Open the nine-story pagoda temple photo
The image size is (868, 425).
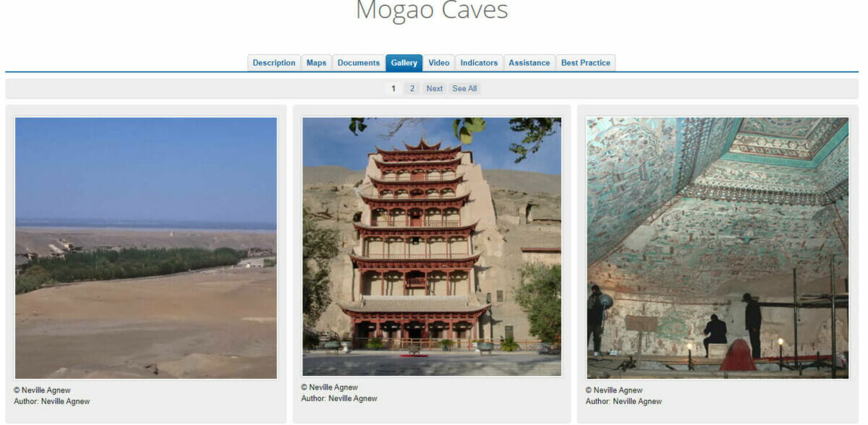pos(432,246)
